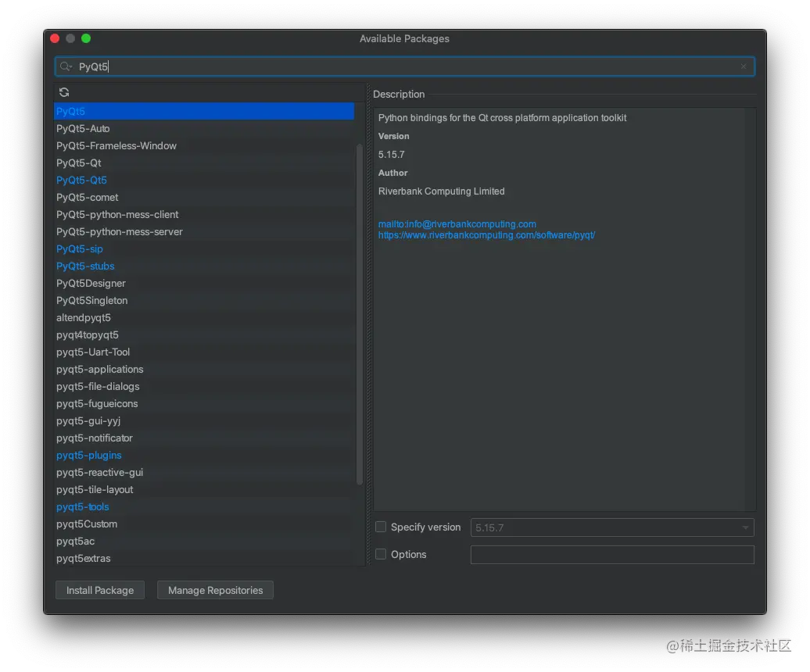Select pyqt5-notificator package

click(x=205, y=438)
